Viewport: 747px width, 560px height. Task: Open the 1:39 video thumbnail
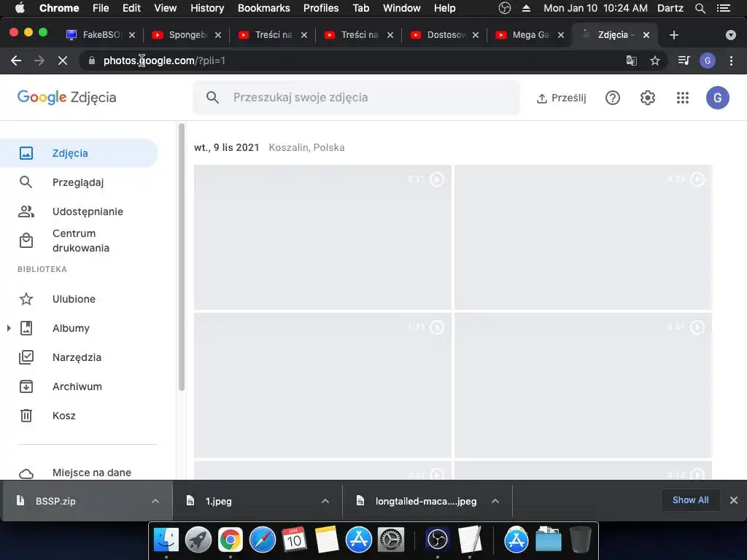click(322, 385)
